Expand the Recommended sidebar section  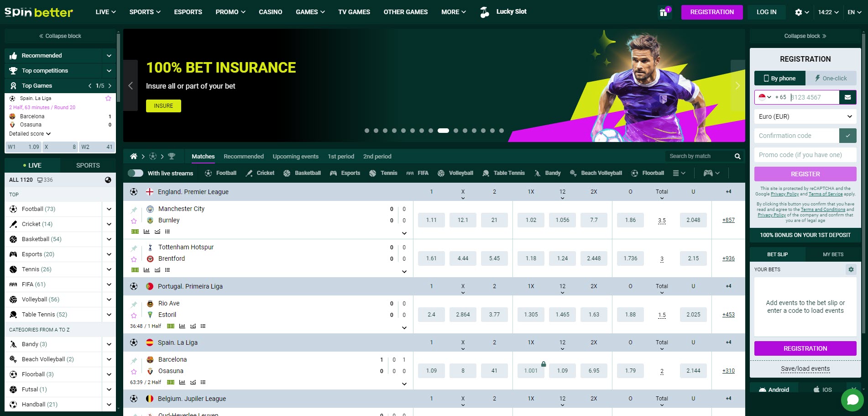tap(109, 56)
